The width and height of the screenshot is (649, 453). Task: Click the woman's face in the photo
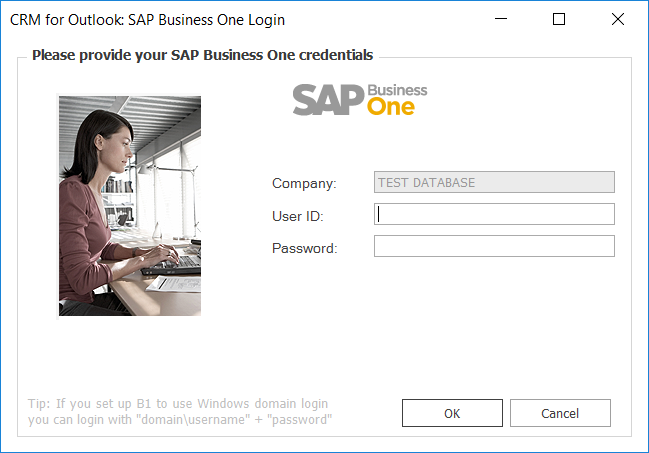119,149
